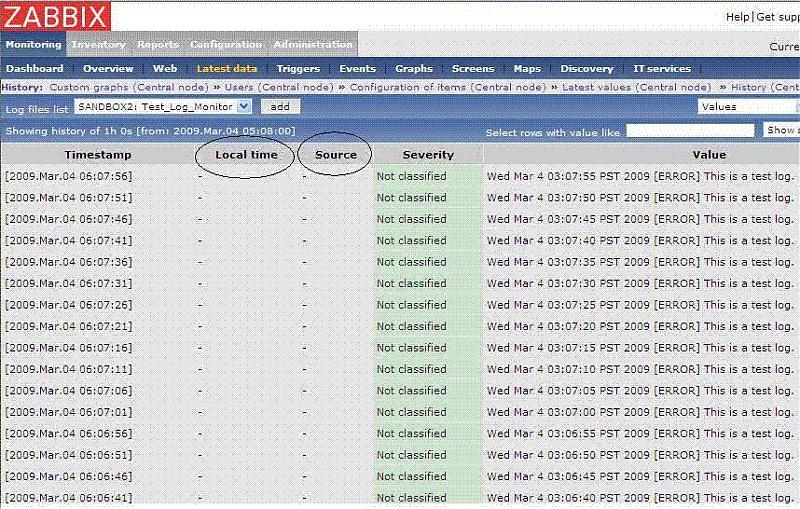This screenshot has width=800, height=509.
Task: Select timestamp [2009.Mar.04 06:07:56]
Action: coord(68,176)
